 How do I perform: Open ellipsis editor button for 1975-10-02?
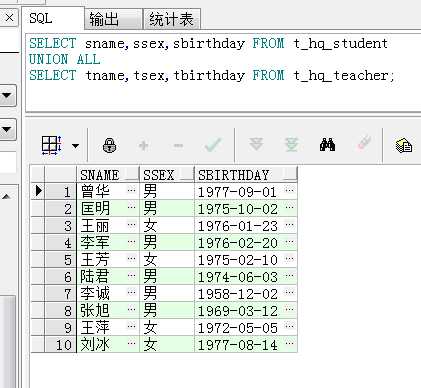290,208
